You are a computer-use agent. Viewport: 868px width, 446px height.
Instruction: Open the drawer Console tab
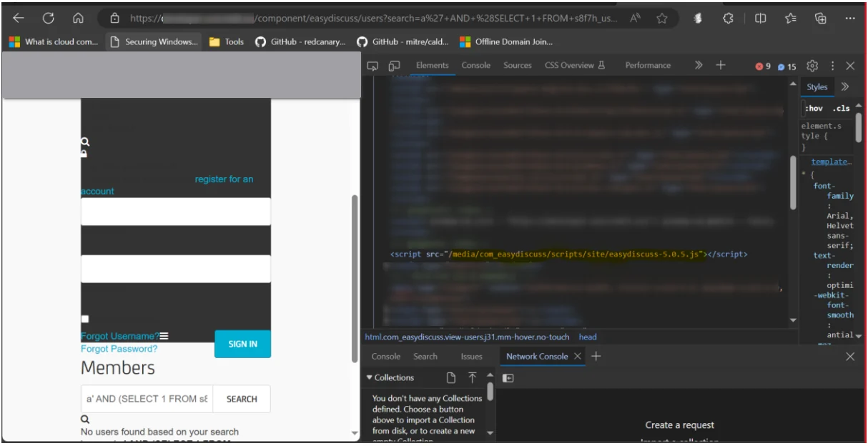386,356
